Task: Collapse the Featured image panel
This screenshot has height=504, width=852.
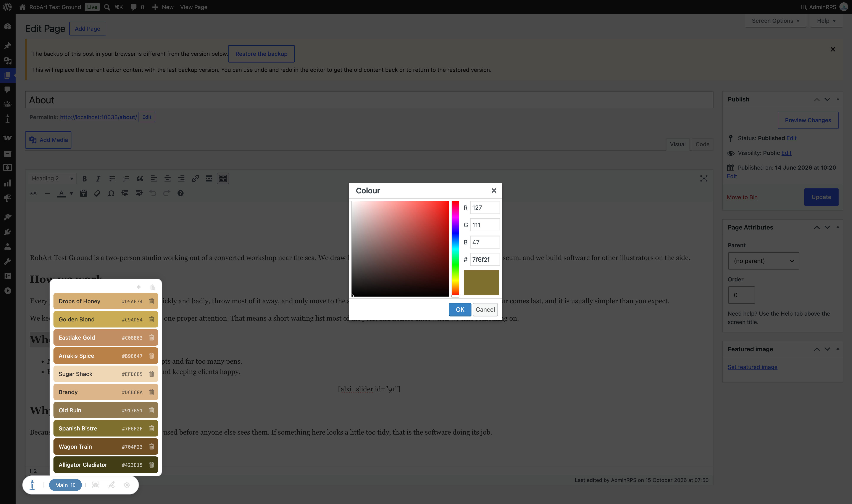Action: [x=838, y=349]
